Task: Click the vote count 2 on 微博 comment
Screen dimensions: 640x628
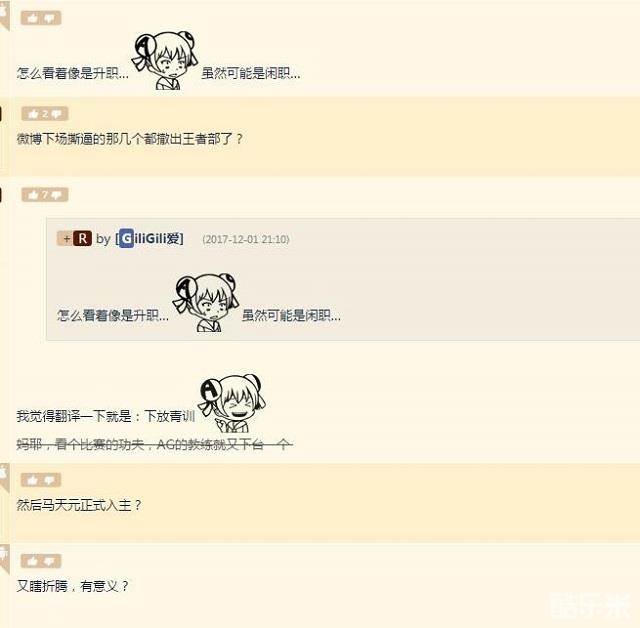Action: [x=45, y=114]
